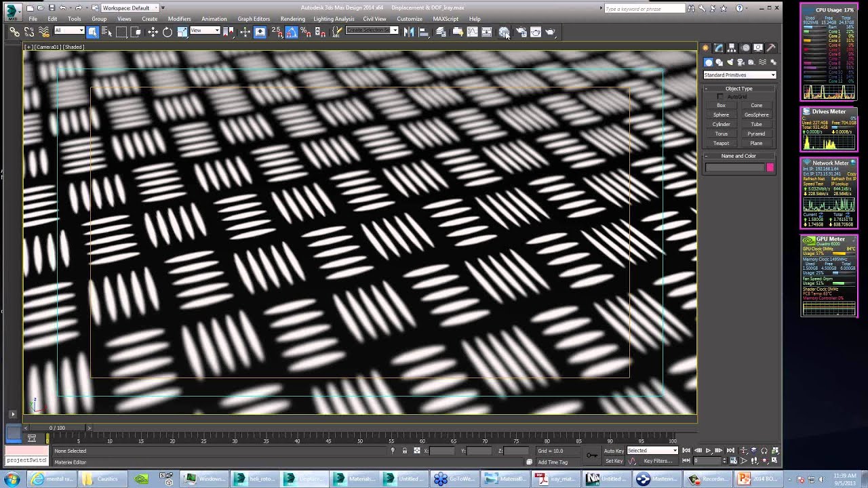The width and height of the screenshot is (868, 488).
Task: Select the Space Warps category icon
Action: 762,62
